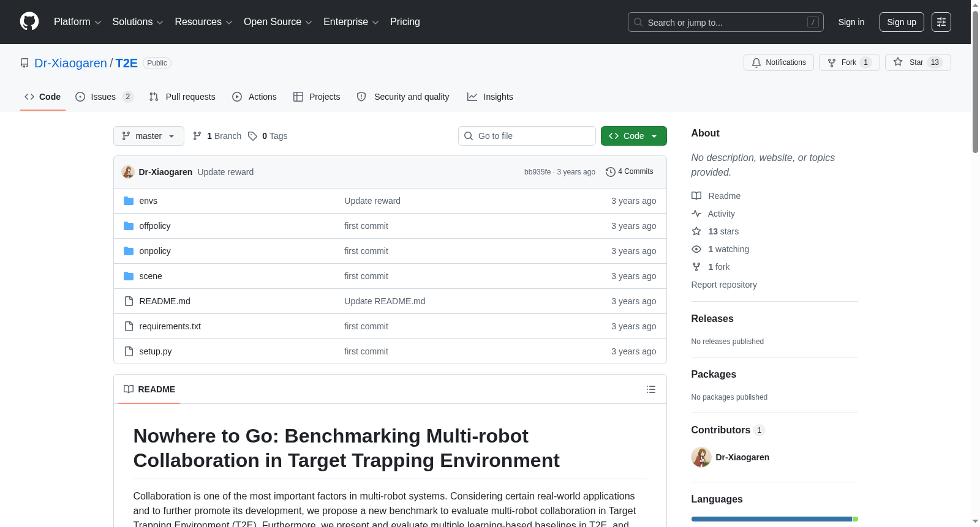Open the scene folder icon

[129, 276]
